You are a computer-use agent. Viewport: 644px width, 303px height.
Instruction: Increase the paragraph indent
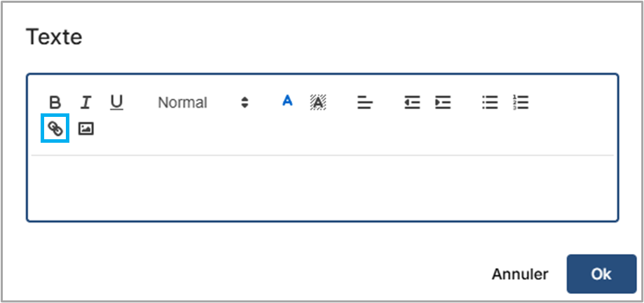pos(443,103)
